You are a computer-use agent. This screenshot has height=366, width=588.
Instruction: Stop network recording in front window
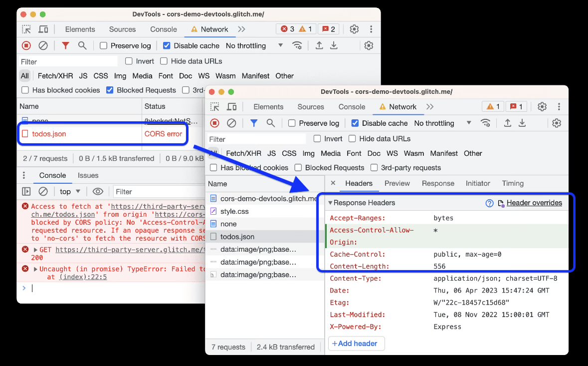click(x=214, y=123)
